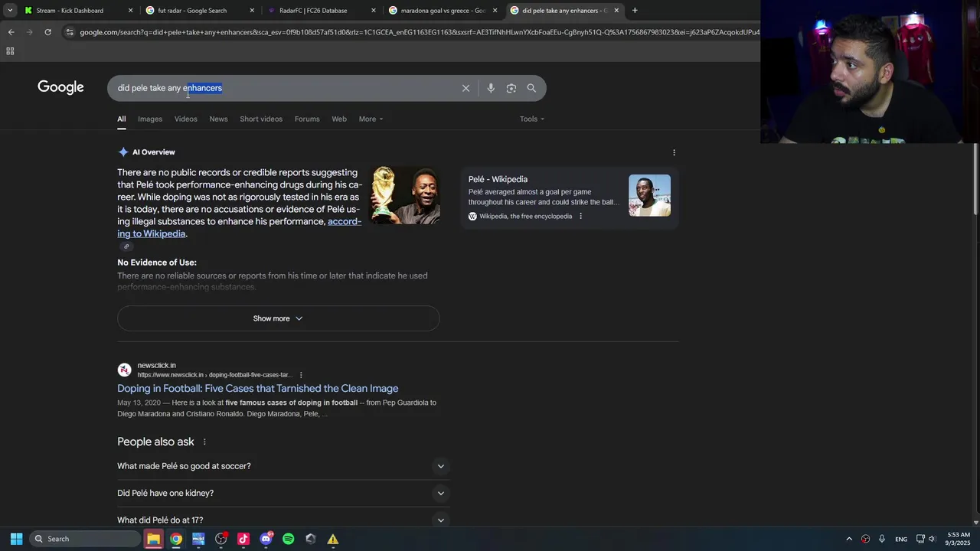Click yellow warning triangle taskbar icon
Screen dimensions: 980x551
[333, 539]
